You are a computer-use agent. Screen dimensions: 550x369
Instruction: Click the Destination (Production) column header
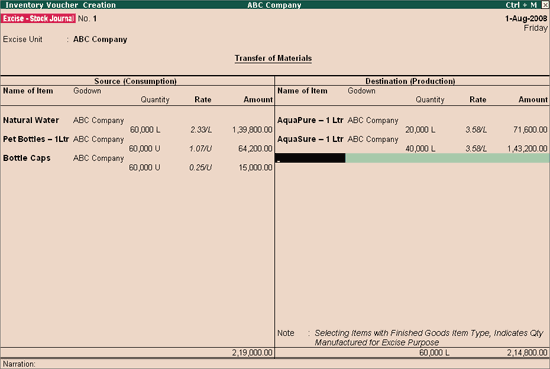pyautogui.click(x=410, y=81)
